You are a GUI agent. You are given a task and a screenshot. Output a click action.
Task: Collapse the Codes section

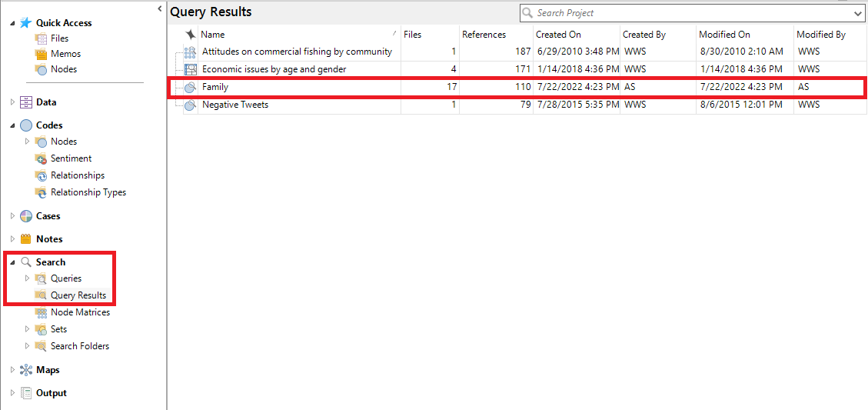[13, 125]
